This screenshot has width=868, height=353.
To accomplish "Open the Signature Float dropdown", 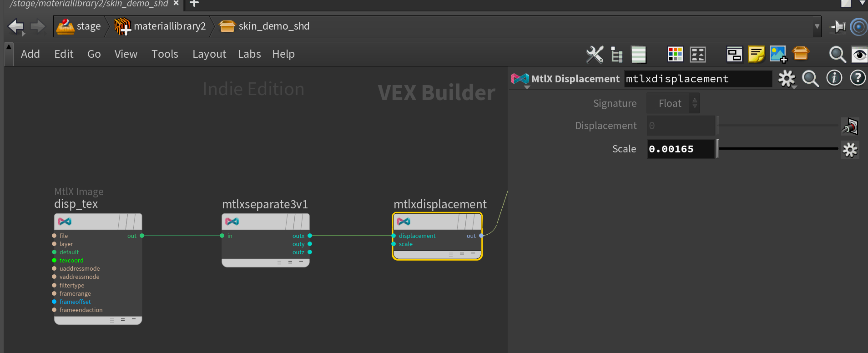I will pyautogui.click(x=673, y=103).
